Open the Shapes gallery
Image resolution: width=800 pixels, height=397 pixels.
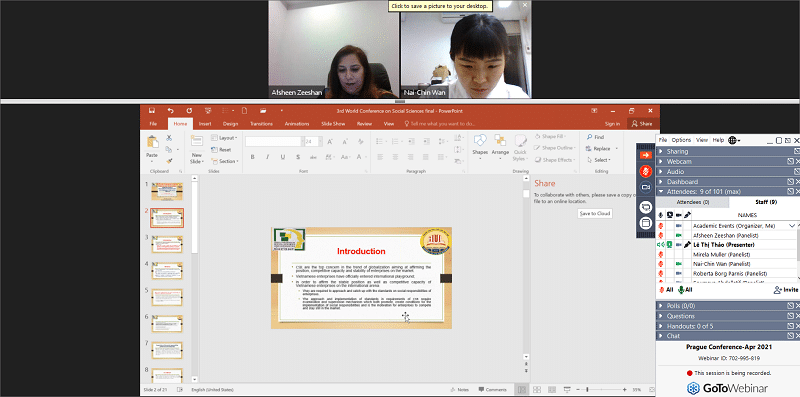tap(480, 146)
